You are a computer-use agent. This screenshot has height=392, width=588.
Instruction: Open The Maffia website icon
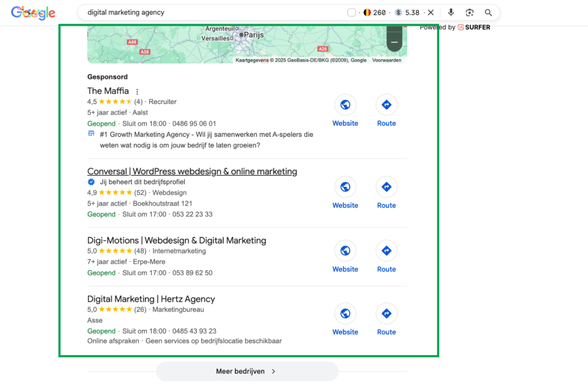click(345, 105)
